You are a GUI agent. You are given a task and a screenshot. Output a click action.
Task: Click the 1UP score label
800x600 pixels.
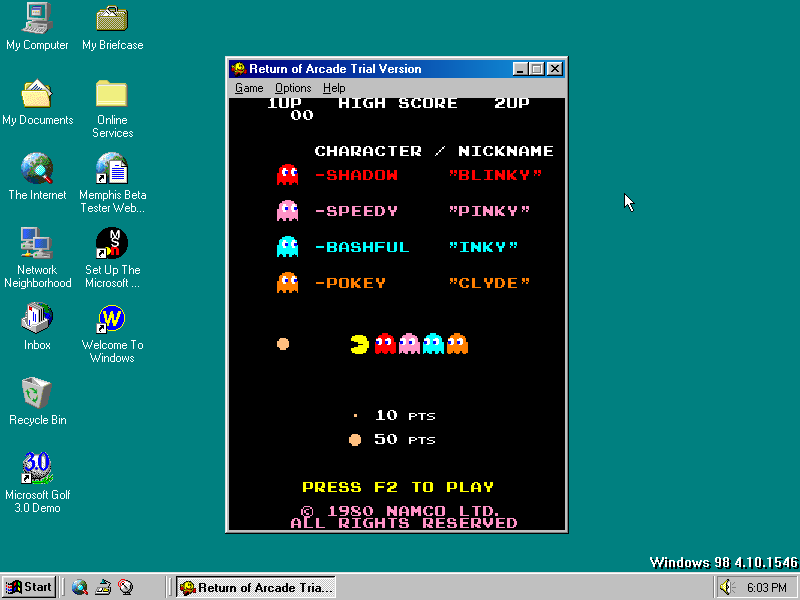[x=284, y=103]
